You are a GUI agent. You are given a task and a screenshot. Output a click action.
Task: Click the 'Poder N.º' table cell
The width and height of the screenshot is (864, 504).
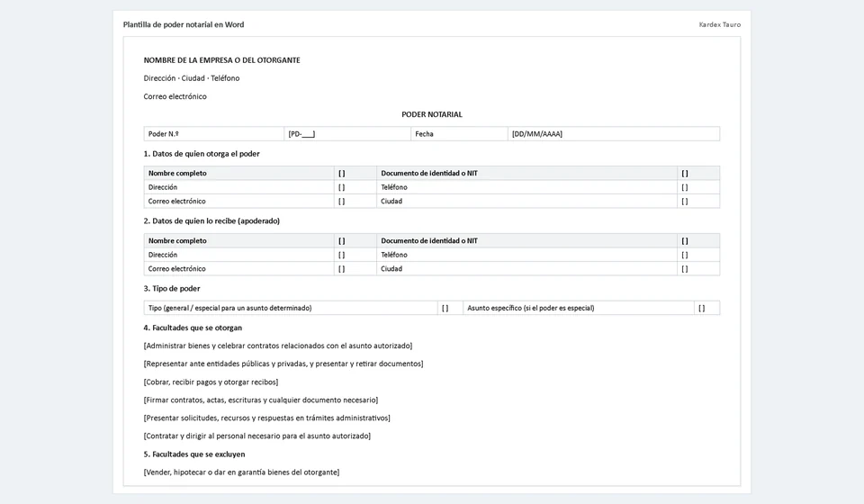(x=214, y=134)
